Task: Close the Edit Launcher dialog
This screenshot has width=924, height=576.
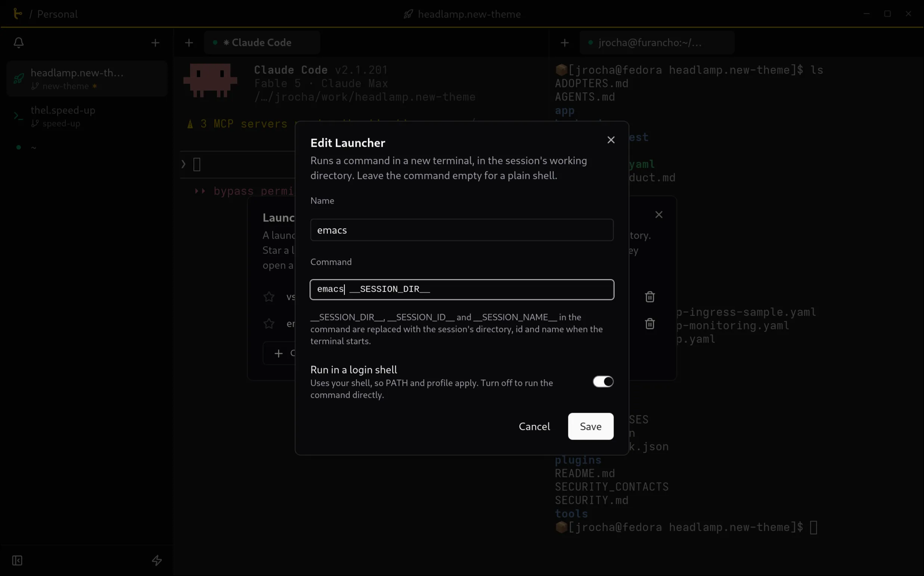Action: (611, 140)
